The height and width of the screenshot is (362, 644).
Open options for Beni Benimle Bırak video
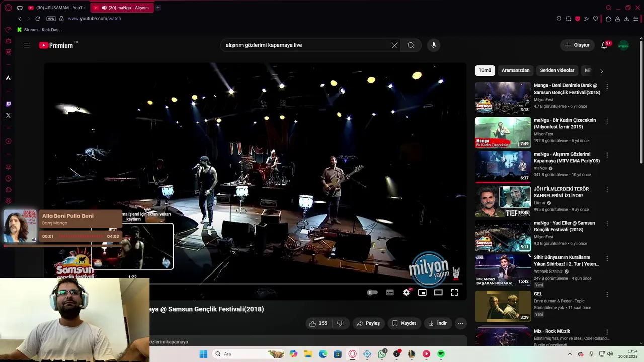(607, 86)
